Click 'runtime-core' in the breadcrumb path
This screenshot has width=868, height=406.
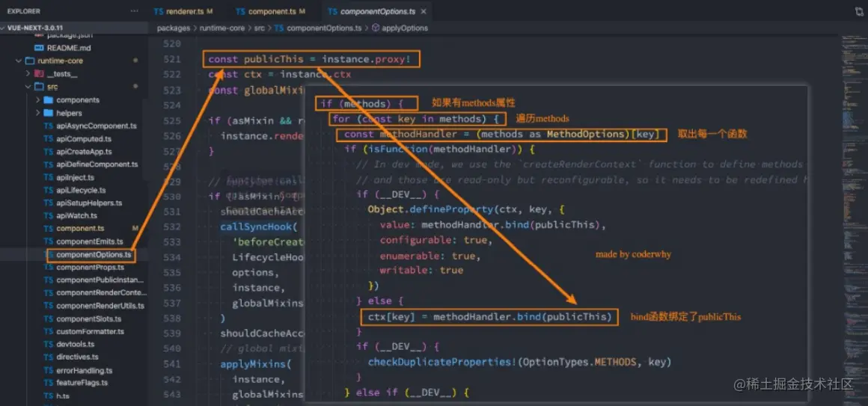click(x=222, y=28)
